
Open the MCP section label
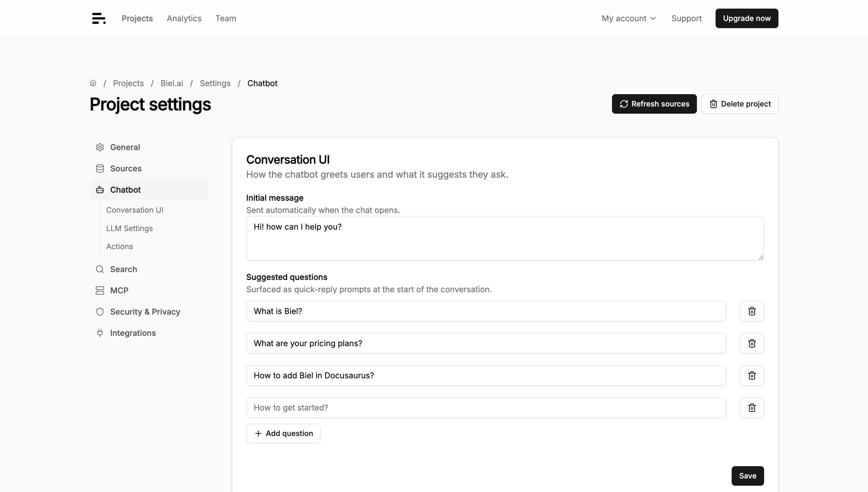[x=119, y=290]
